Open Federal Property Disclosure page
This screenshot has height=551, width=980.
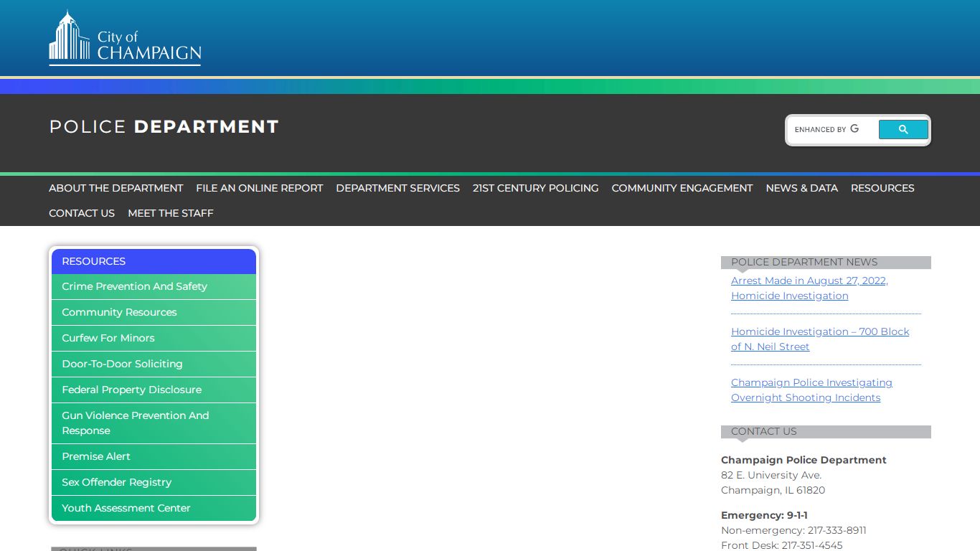(154, 390)
